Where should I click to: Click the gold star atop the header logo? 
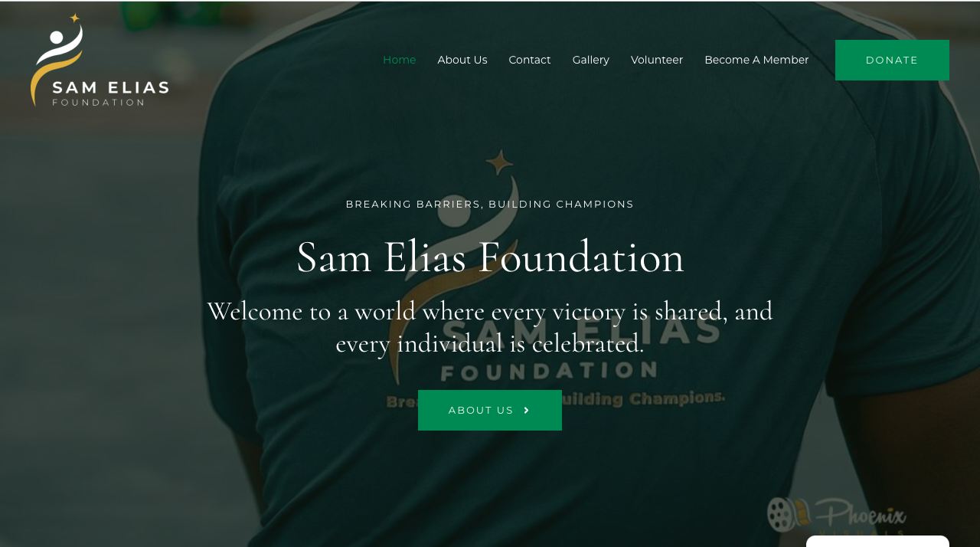pos(75,18)
